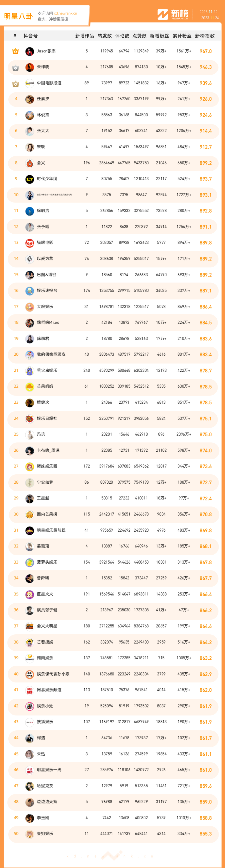Click the 网易娱乐频道 avatar icon
Viewport: 225px width, 868px height.
[x=30, y=690]
